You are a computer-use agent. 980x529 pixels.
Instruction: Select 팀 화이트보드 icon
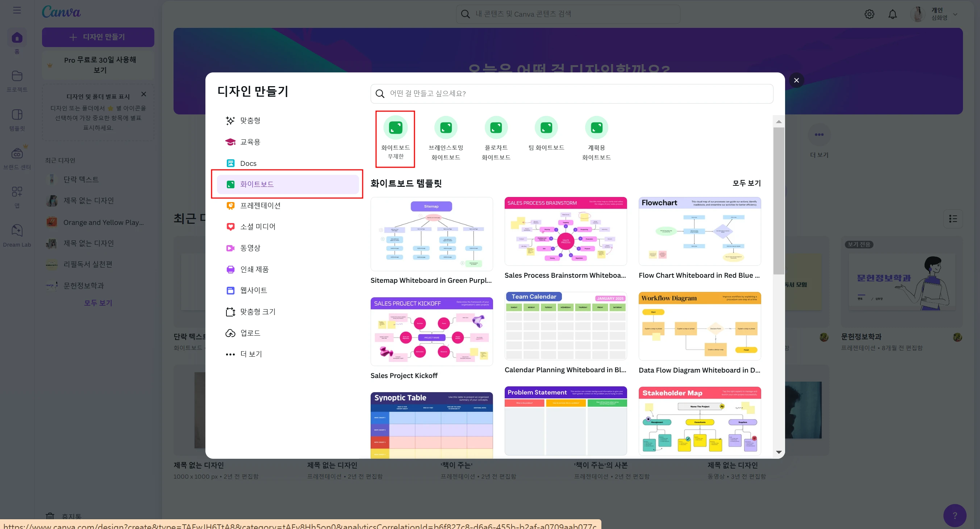click(546, 127)
